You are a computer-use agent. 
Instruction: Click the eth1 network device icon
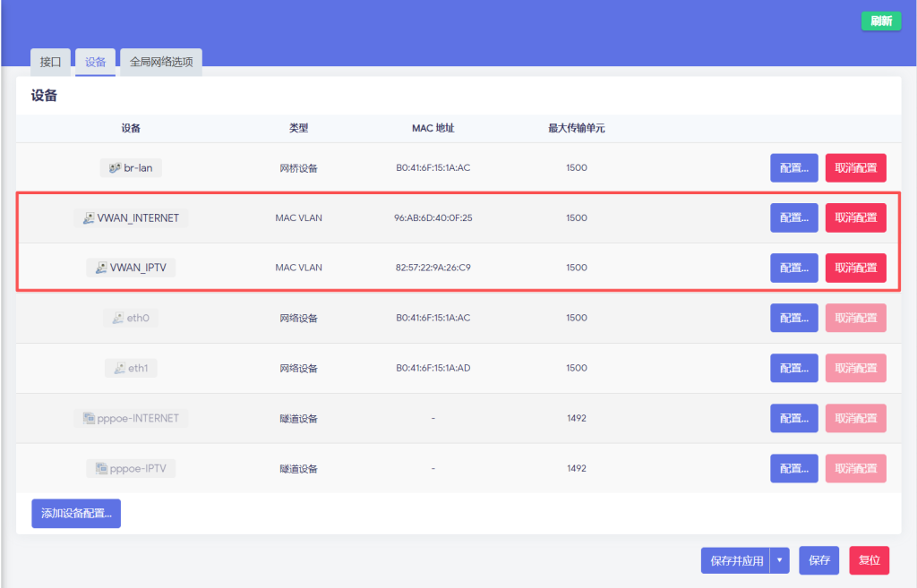coord(118,368)
